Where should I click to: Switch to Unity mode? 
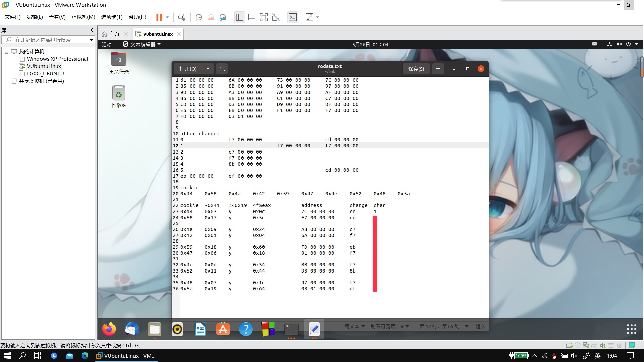[x=276, y=17]
